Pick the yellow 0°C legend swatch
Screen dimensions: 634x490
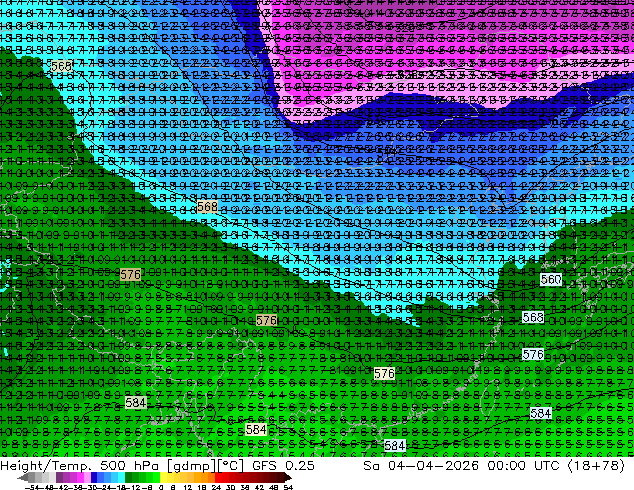tap(164, 477)
